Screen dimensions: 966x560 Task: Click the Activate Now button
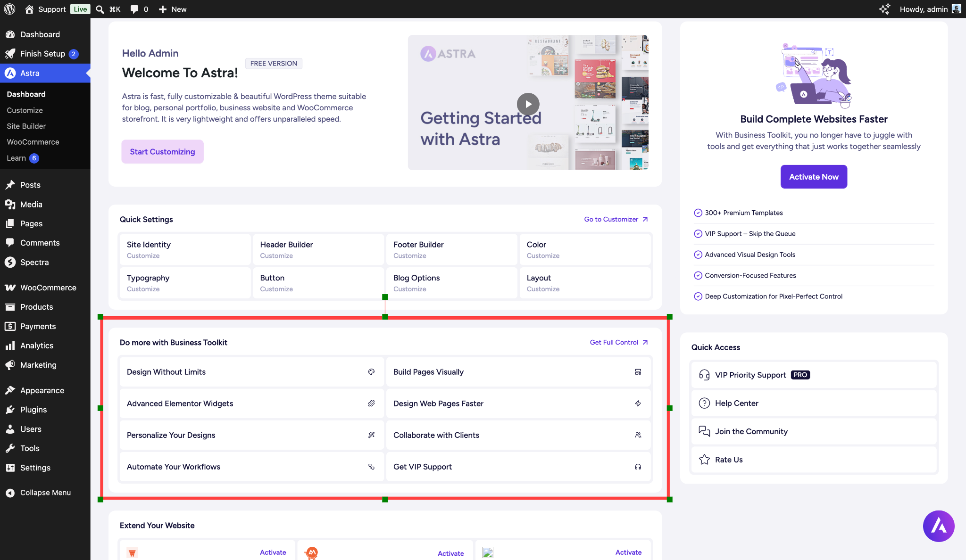[814, 177]
